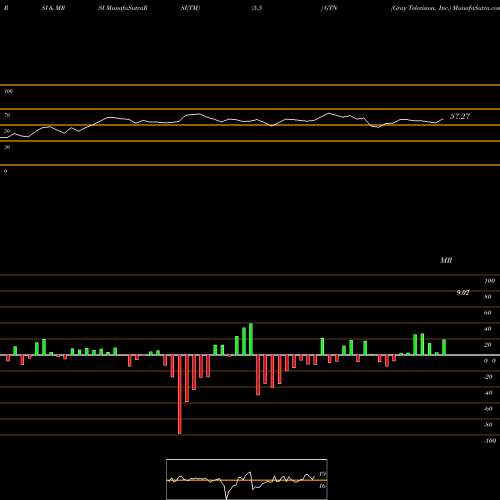Click the 'SI & MR' header text

click(x=53, y=8)
